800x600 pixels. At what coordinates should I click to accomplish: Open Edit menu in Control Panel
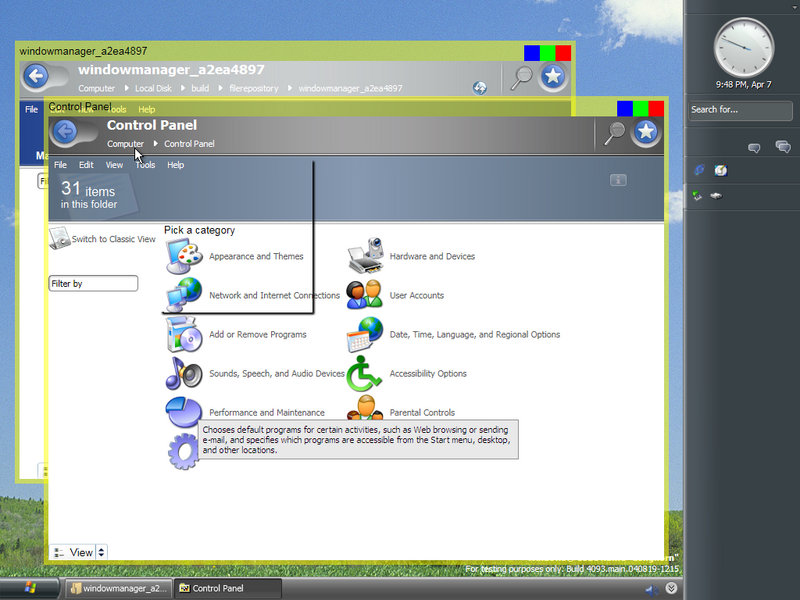point(86,165)
